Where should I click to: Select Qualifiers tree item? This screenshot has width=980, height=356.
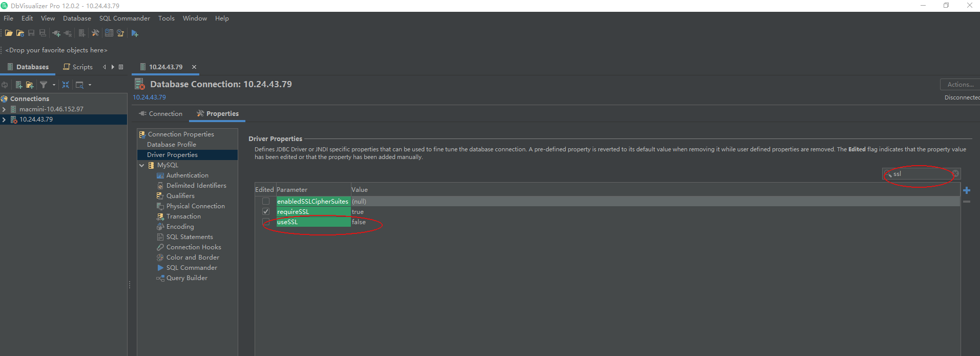tap(180, 195)
